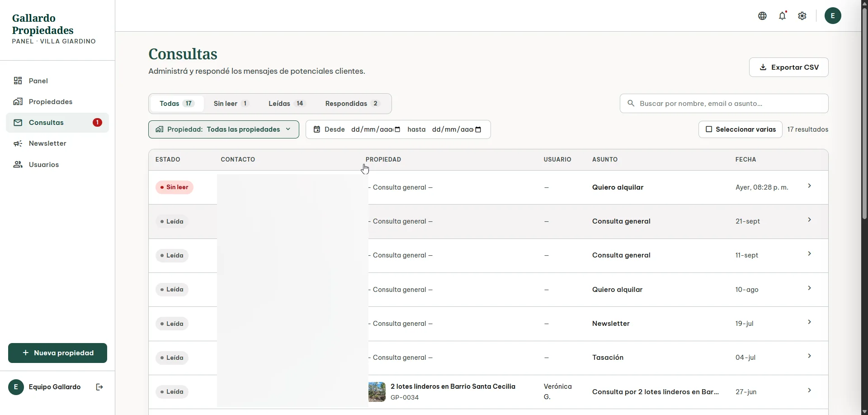Viewport: 868px width, 415px height.
Task: Open settings gear icon
Action: [802, 16]
